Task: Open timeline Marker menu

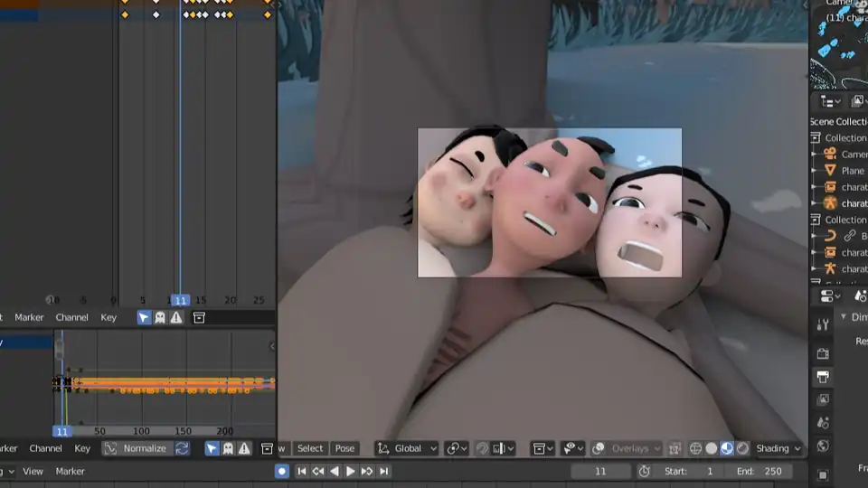Action: pos(70,472)
